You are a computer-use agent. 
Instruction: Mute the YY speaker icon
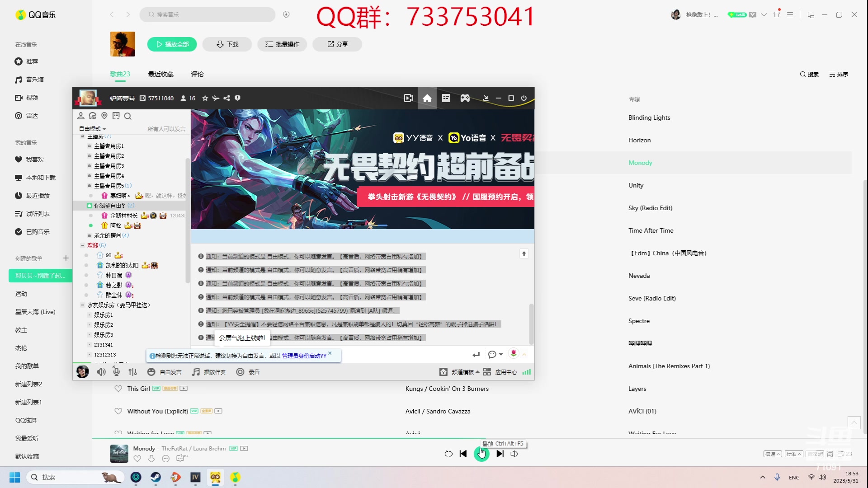101,372
